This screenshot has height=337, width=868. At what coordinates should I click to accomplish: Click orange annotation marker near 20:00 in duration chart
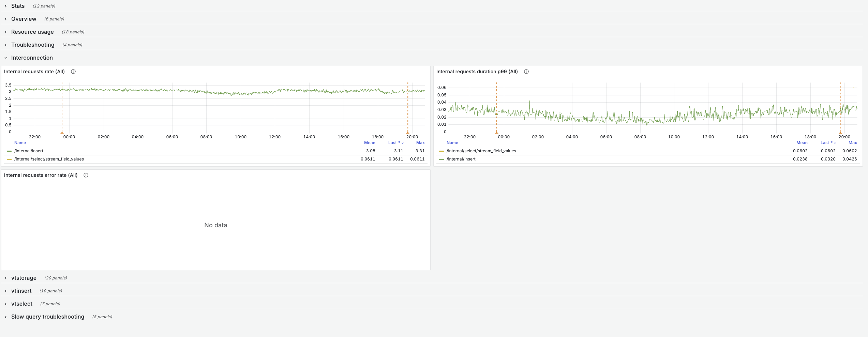click(840, 132)
